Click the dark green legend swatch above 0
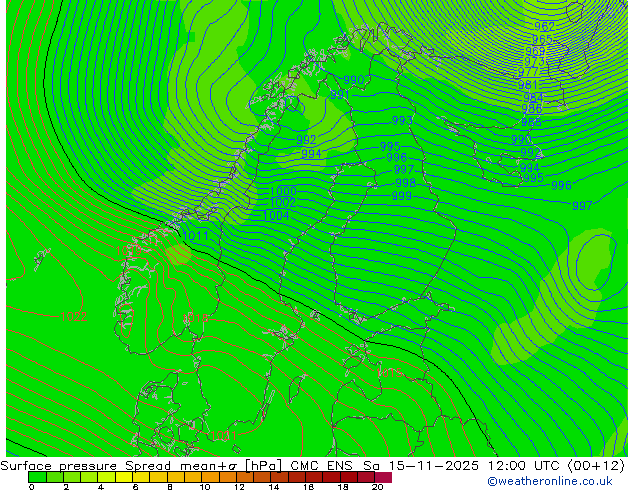The height and width of the screenshot is (490, 634). 37,477
